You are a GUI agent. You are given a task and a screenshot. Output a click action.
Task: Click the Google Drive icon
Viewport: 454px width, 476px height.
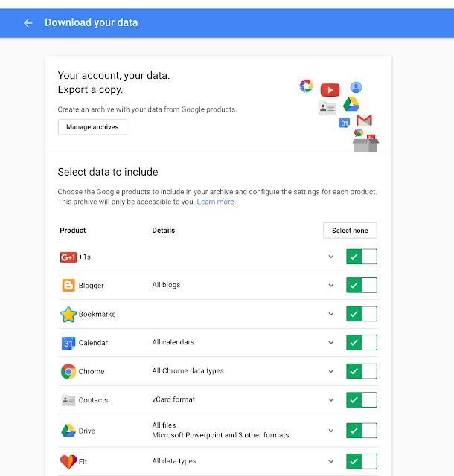(x=68, y=431)
